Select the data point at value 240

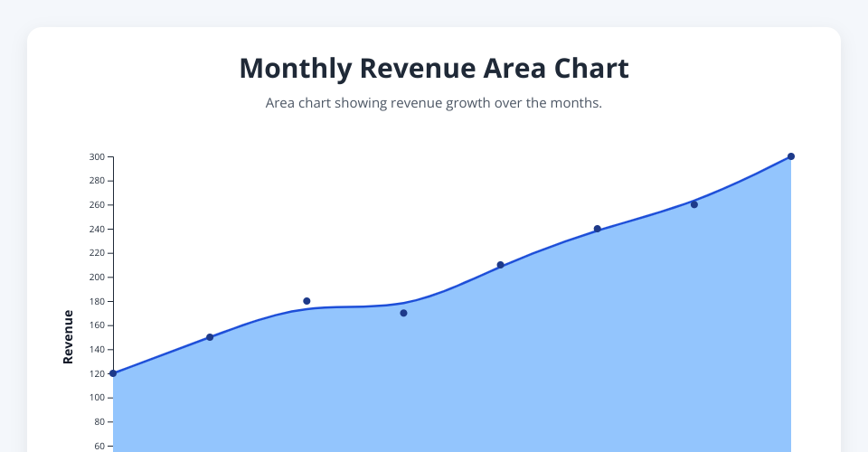pyautogui.click(x=597, y=229)
